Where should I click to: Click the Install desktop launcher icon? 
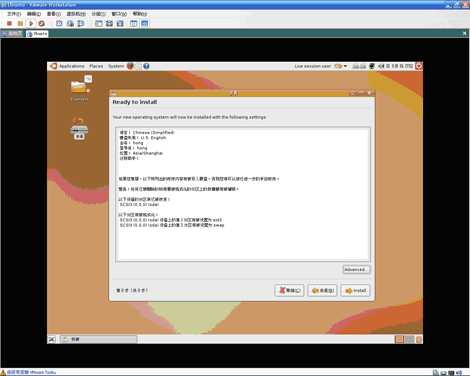[79, 128]
